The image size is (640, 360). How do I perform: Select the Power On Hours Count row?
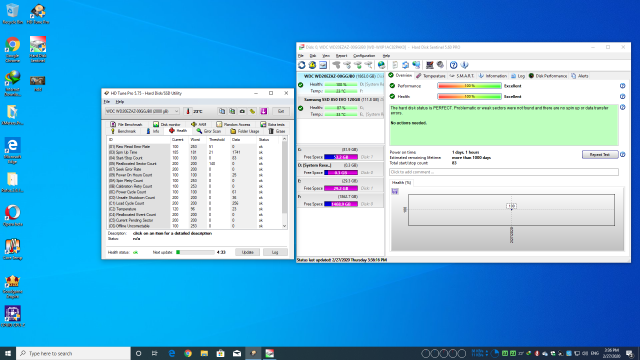tap(194, 175)
